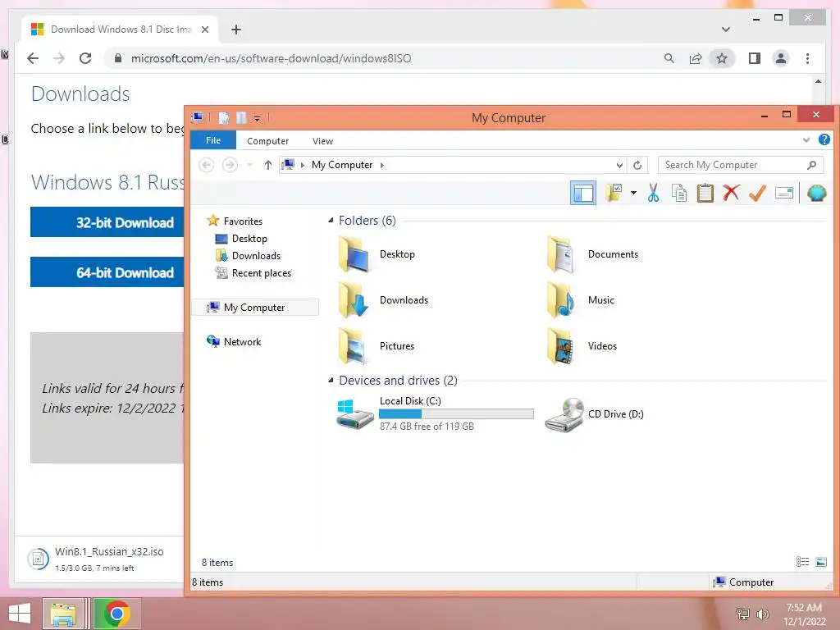Click the Cut scissors icon
This screenshot has height=630, width=840.
[x=653, y=192]
